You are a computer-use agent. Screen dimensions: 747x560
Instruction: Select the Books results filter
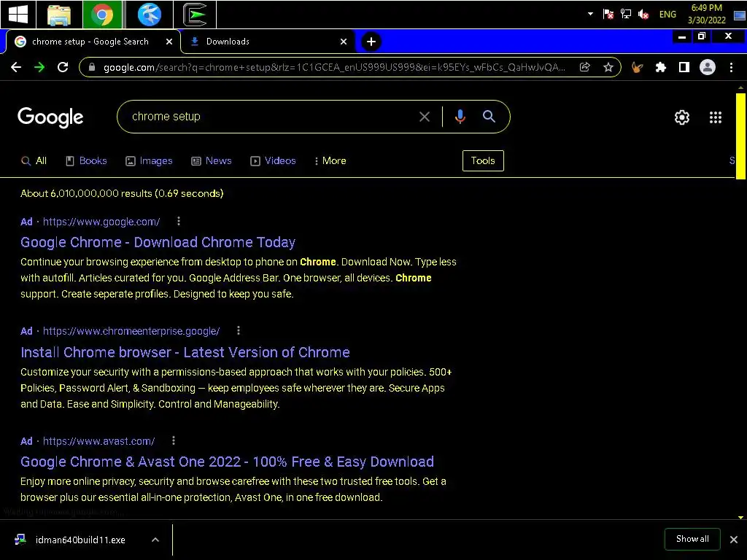point(86,161)
